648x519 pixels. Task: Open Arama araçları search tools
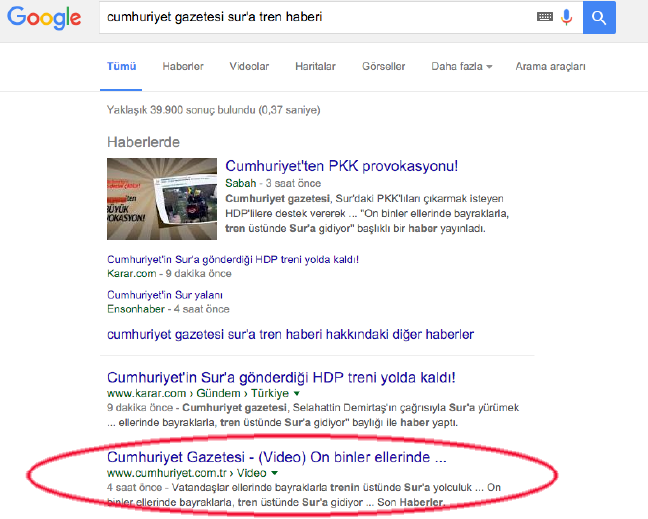550,66
